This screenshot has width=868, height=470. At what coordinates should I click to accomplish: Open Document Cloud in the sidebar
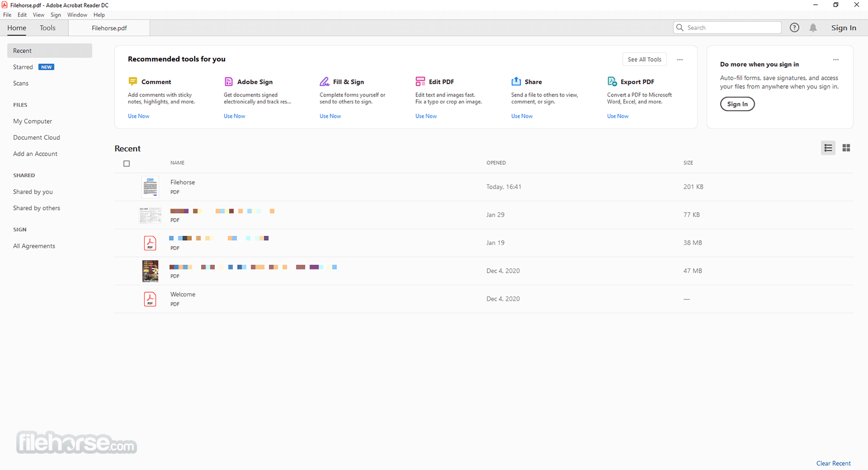36,138
